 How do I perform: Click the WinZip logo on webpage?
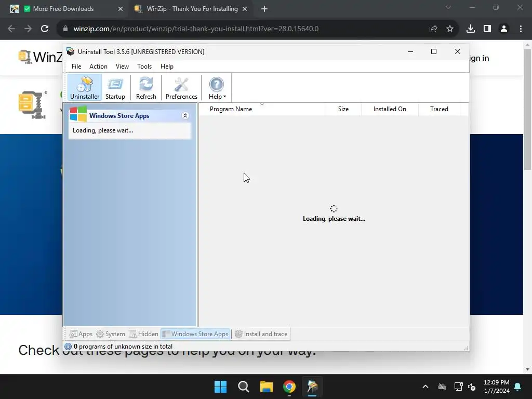coord(40,57)
